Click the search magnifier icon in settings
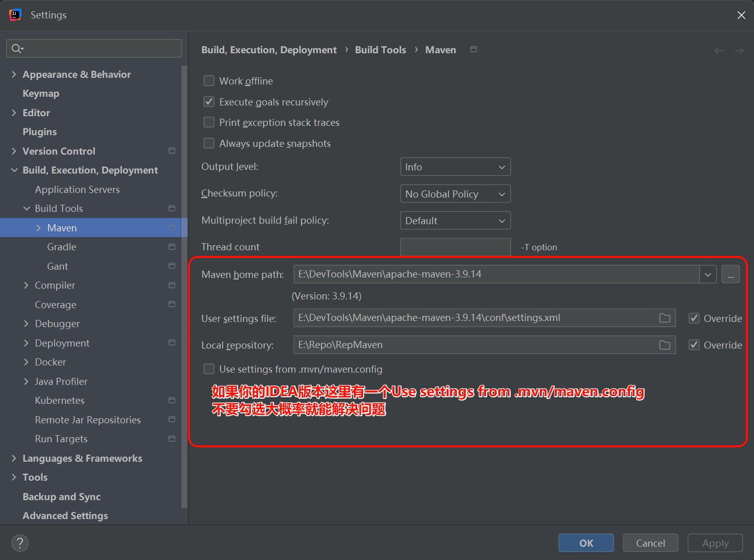This screenshot has height=560, width=754. point(17,48)
